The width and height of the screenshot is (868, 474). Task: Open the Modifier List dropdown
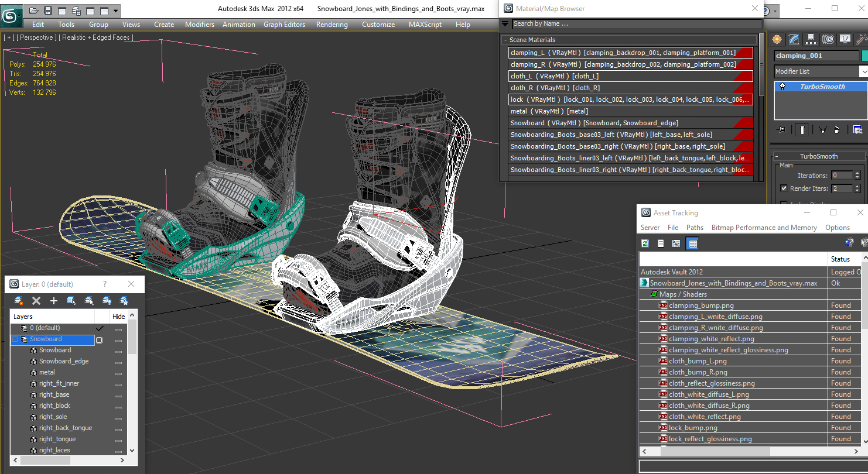click(863, 71)
